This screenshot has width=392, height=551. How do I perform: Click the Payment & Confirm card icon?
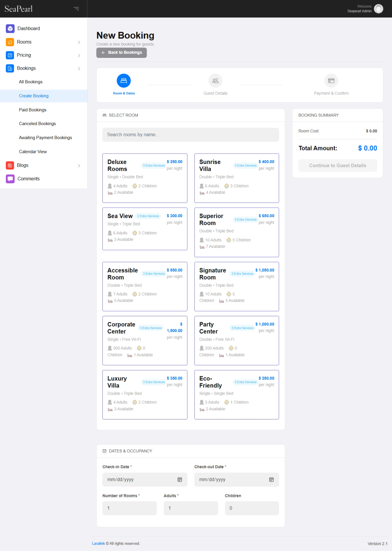click(331, 81)
